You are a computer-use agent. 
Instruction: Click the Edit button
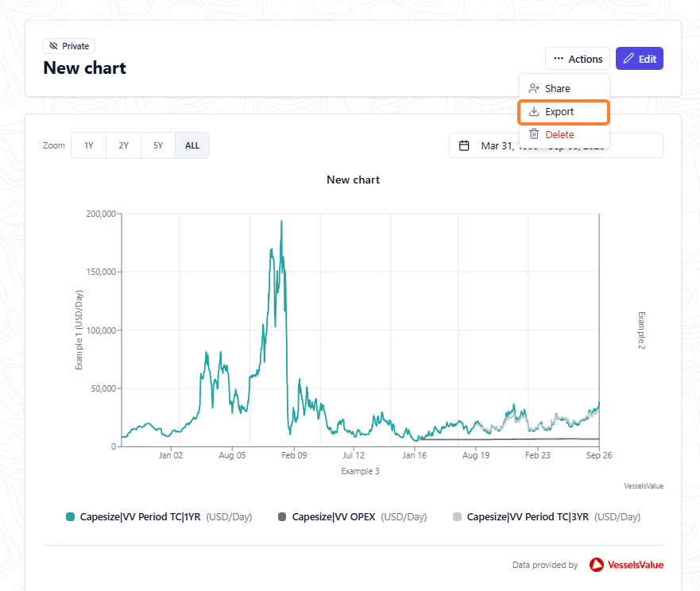point(640,59)
